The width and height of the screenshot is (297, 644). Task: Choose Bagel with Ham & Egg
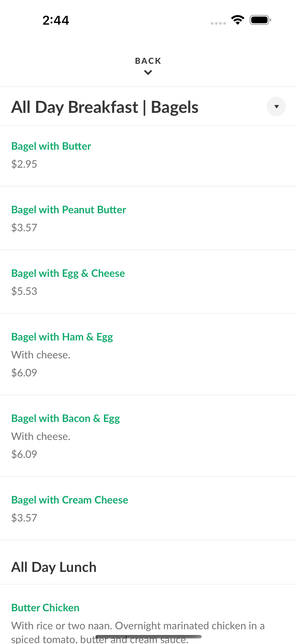click(148, 354)
